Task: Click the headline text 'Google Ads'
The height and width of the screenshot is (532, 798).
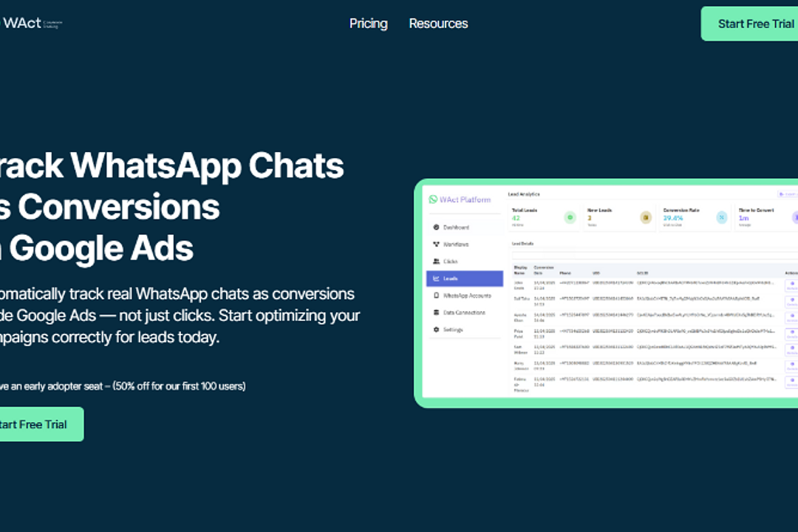Action: (x=101, y=248)
